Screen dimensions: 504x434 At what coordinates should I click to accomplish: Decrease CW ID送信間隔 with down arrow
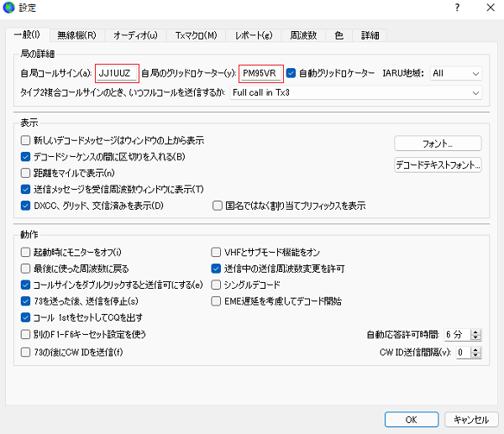click(x=477, y=356)
